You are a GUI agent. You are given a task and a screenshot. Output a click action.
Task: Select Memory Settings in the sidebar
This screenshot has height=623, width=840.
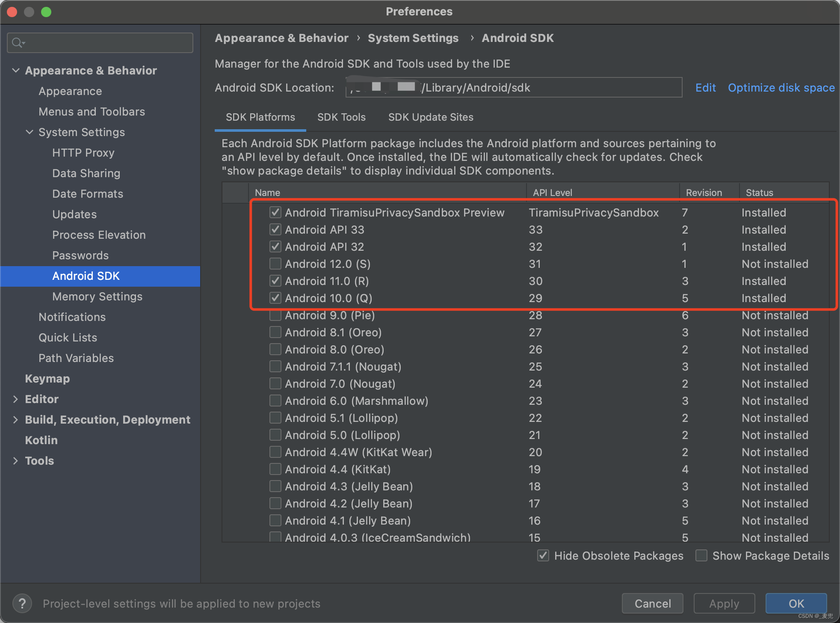coord(97,297)
